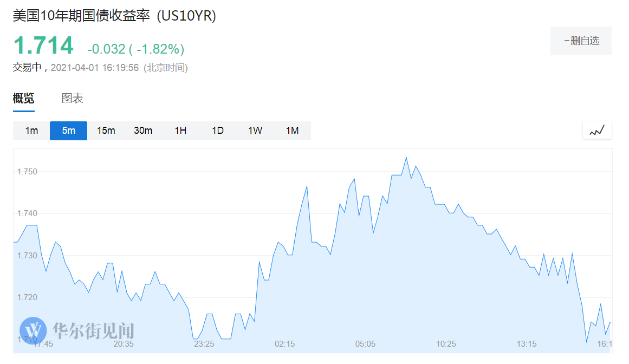
Task: Open the 图表 tab
Action: [x=73, y=99]
